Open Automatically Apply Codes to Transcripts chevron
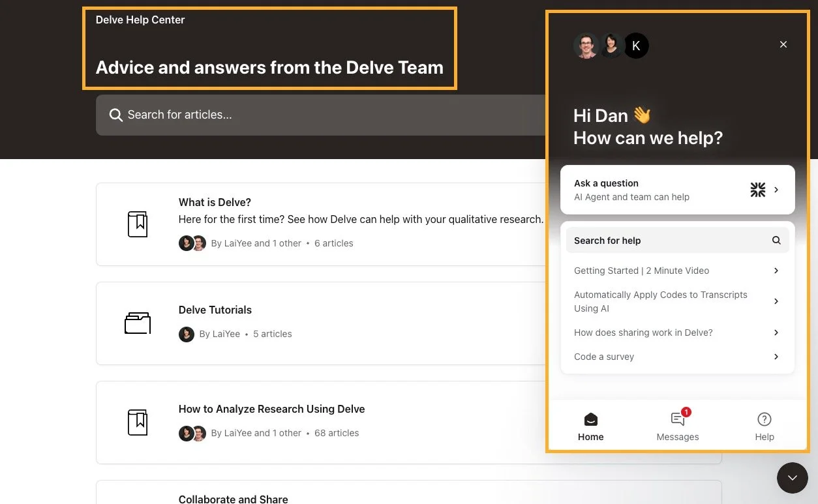Viewport: 818px width, 504px height. (776, 301)
